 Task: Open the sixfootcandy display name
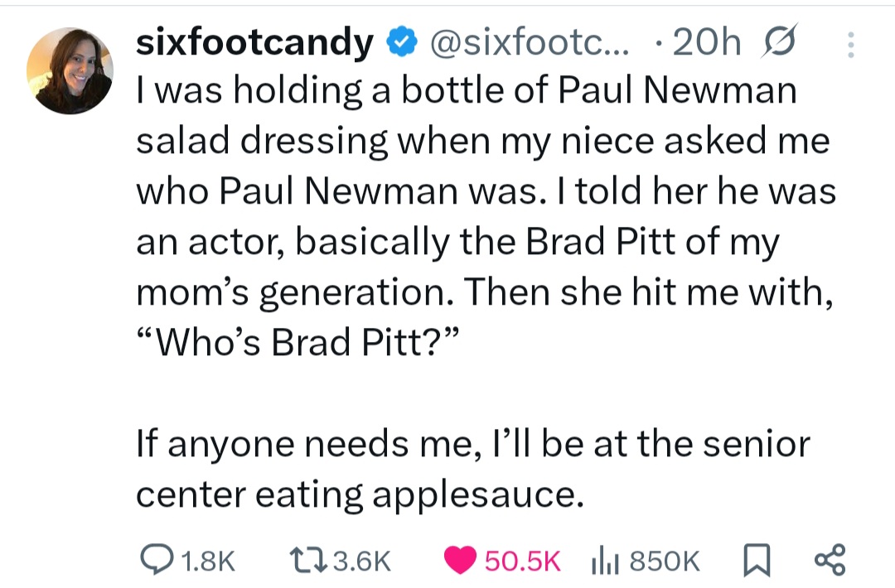pyautogui.click(x=254, y=43)
